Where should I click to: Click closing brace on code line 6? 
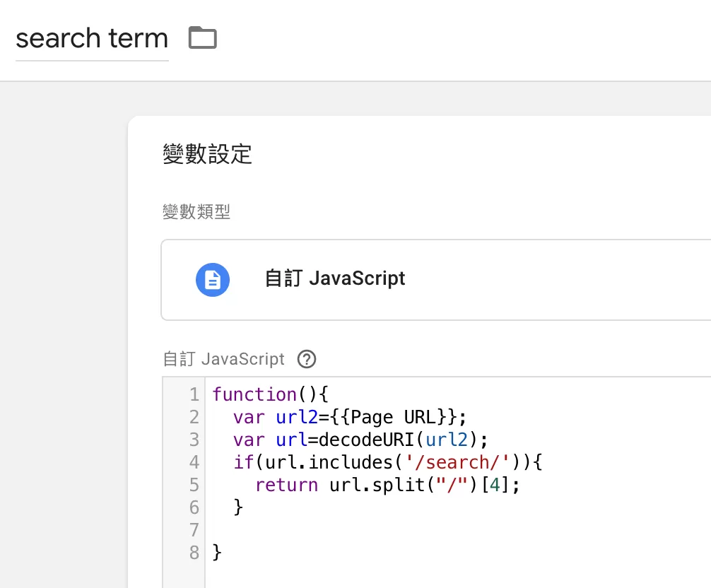click(238, 507)
